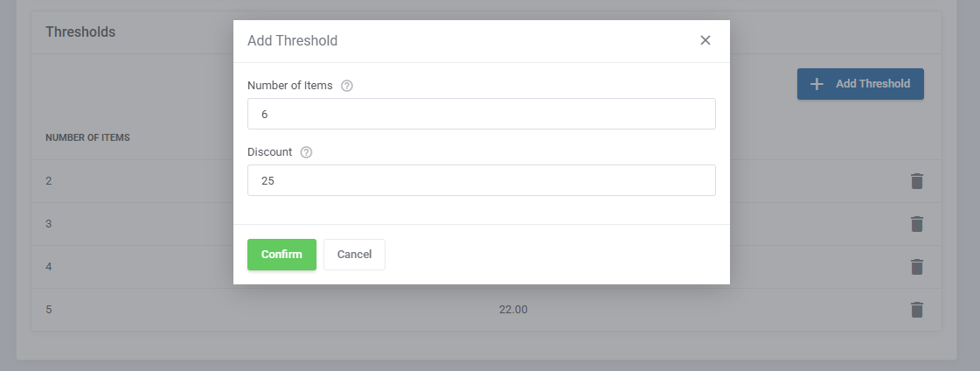
Task: Select the table row with 3 items
Action: point(486,224)
